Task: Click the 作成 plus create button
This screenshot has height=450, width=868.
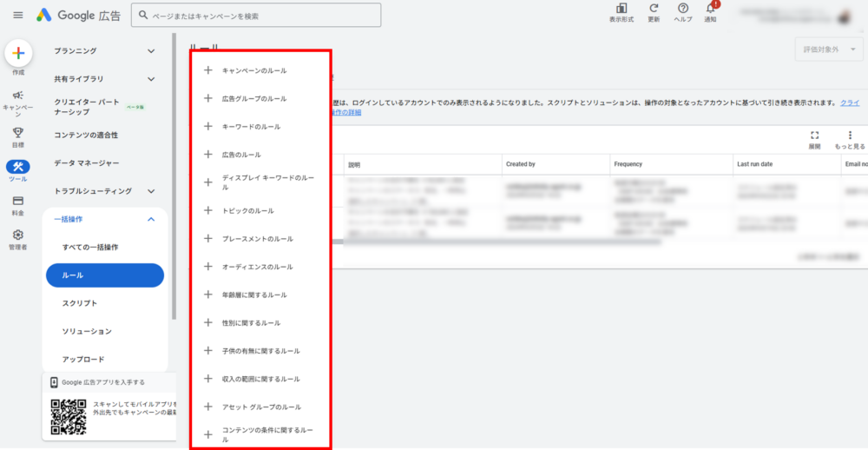Action: point(18,54)
